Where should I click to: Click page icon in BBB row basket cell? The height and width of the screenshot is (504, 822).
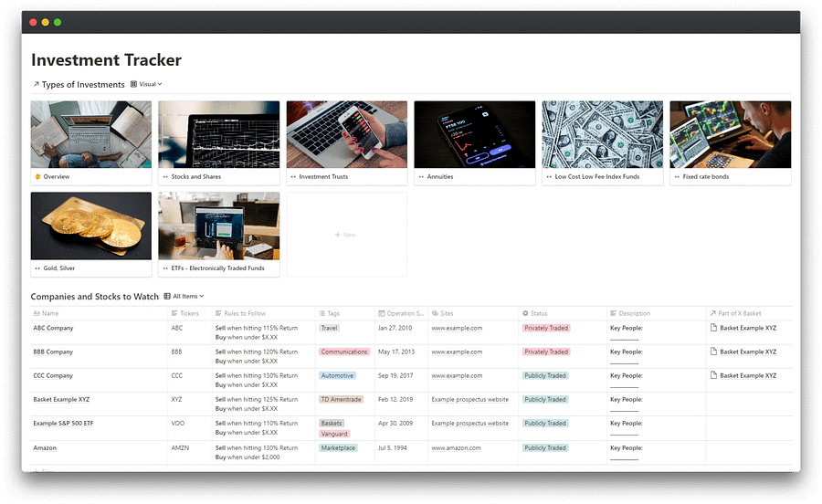pyautogui.click(x=713, y=352)
